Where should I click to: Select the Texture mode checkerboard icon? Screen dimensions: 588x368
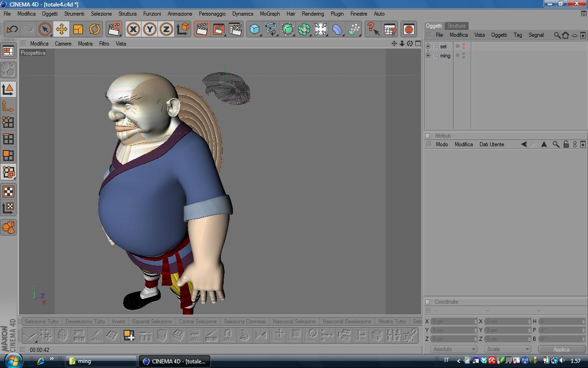(8, 191)
